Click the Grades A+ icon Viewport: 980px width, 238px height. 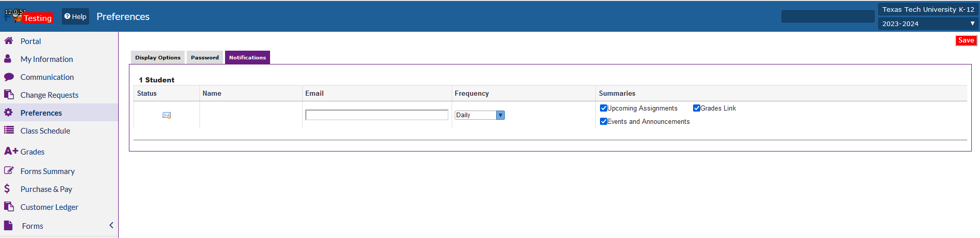(11, 151)
